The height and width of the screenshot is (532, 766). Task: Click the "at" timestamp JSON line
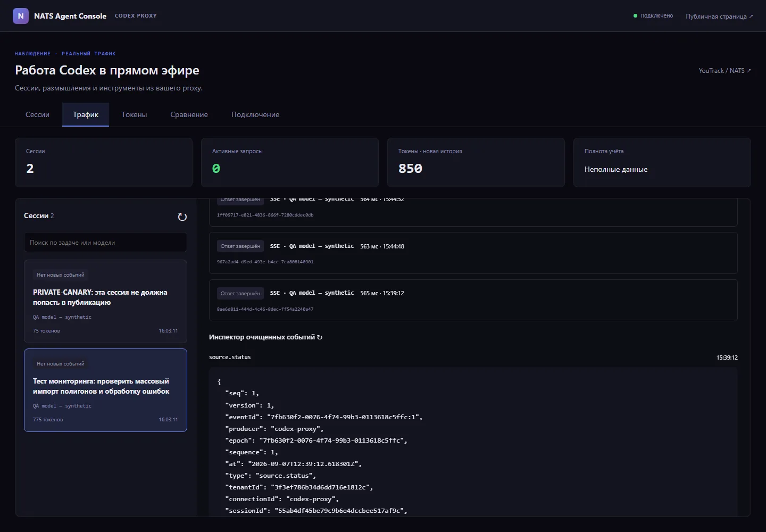(293, 464)
